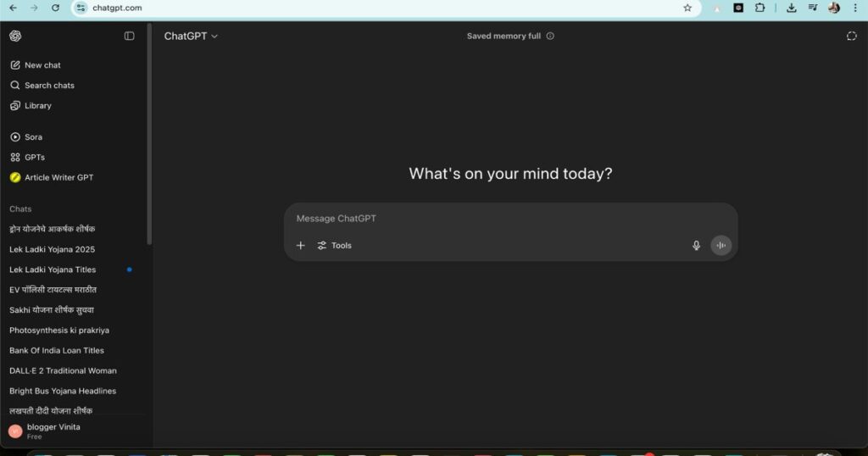
Task: Start voice mode with the waveform button
Action: 721,245
